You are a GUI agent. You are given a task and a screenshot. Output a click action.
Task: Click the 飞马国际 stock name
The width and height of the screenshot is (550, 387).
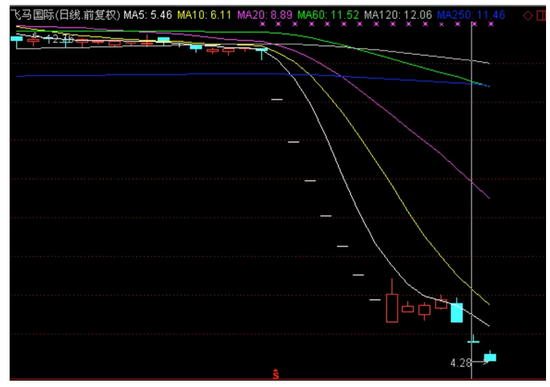click(x=33, y=15)
